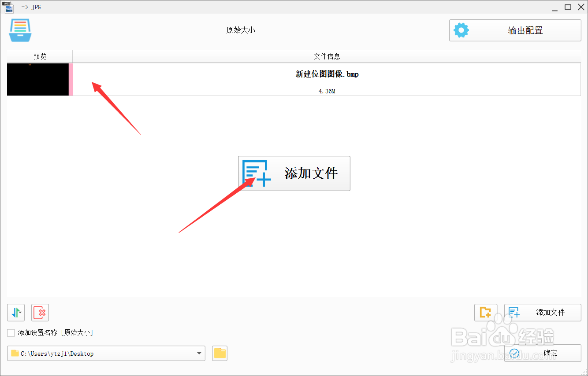Select the 新建位图图像.bmp file row
The width and height of the screenshot is (588, 376).
coord(294,79)
